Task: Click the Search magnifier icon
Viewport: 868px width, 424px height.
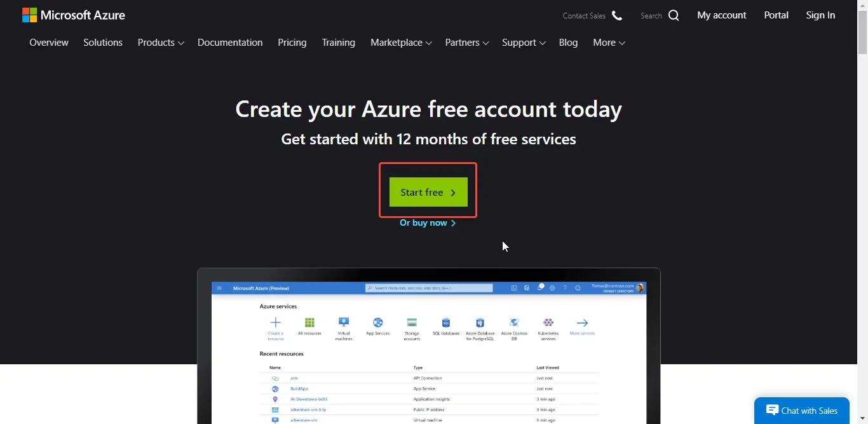Action: tap(674, 15)
